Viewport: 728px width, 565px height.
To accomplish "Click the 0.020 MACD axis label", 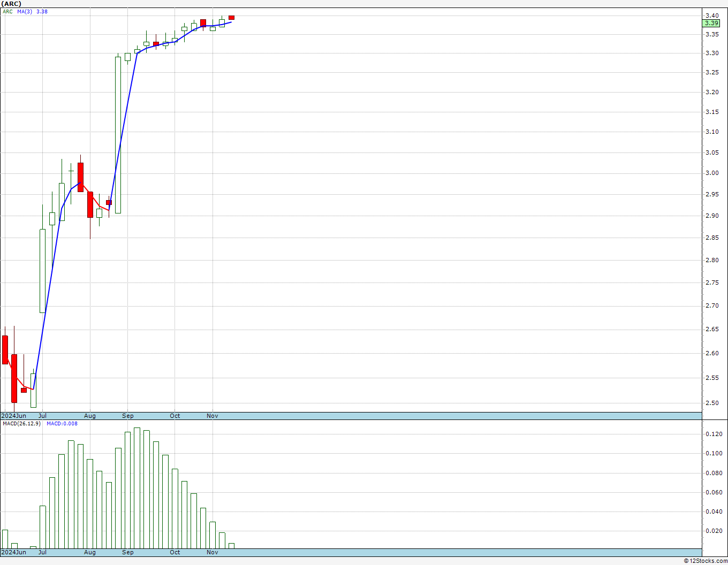I will (x=714, y=531).
